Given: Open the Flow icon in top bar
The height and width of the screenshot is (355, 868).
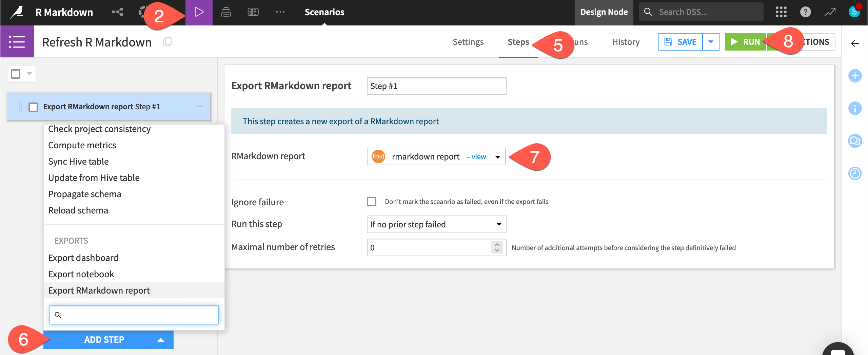Looking at the screenshot, I should (x=118, y=12).
